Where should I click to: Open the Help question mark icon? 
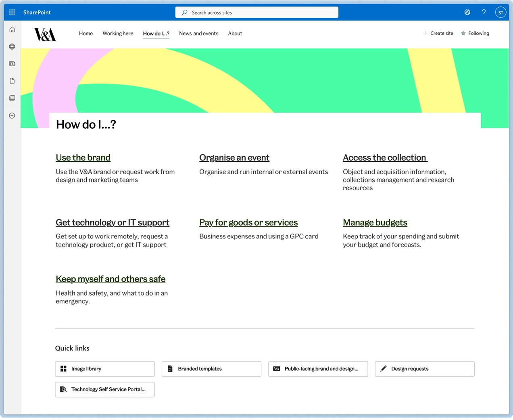click(x=484, y=12)
